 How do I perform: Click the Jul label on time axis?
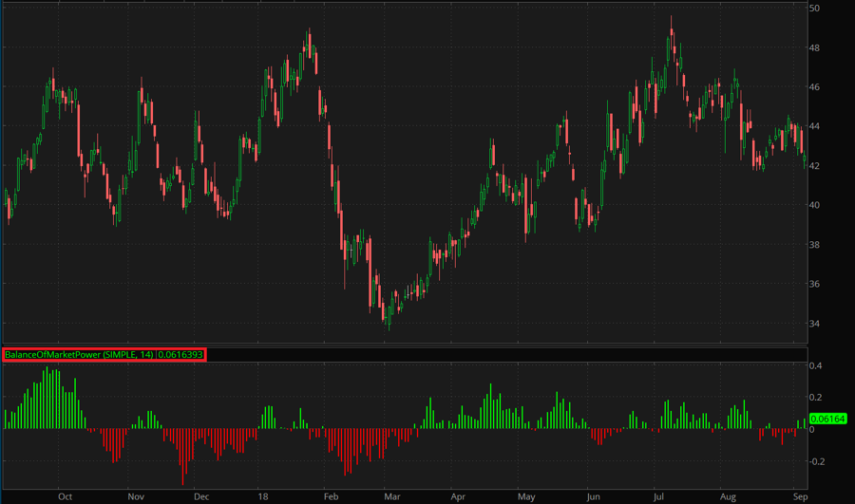[x=659, y=495]
